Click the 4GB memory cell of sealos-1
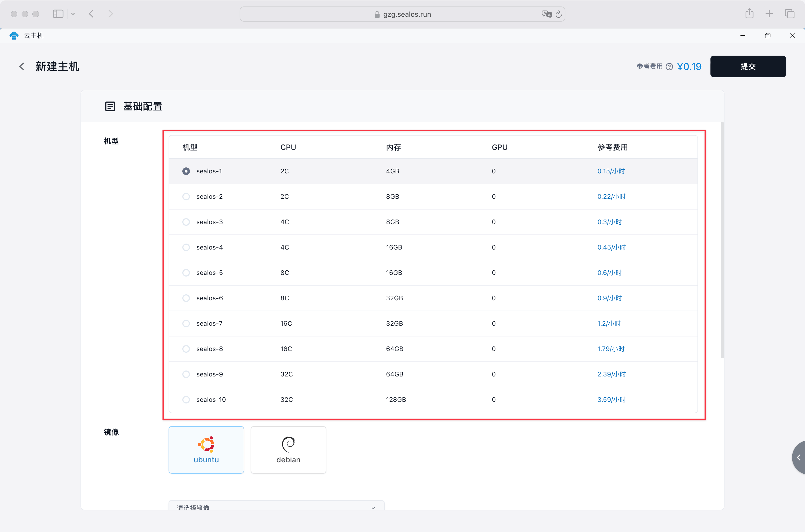The height and width of the screenshot is (532, 805). 392,171
